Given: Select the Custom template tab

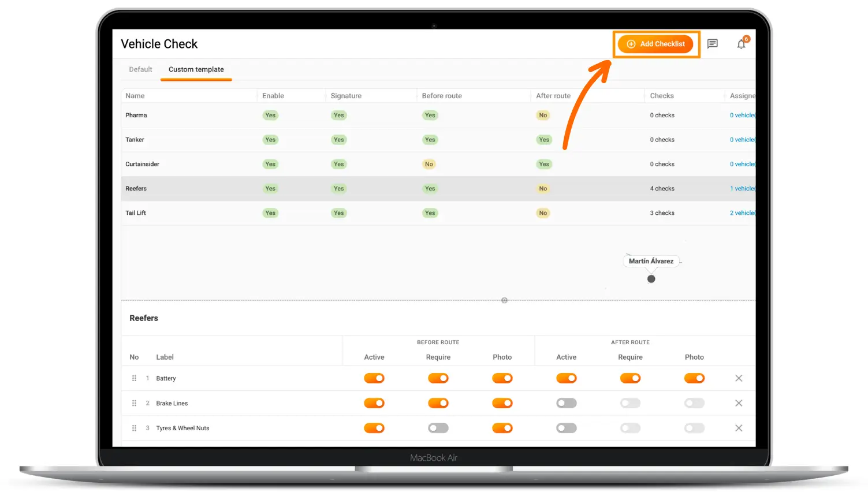Looking at the screenshot, I should point(196,69).
